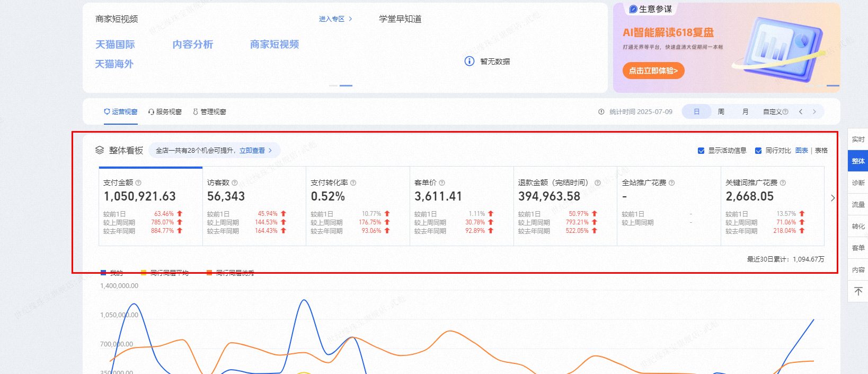Click the help icon beside 支付金额
Viewport: 868px width, 374px height.
pos(138,183)
